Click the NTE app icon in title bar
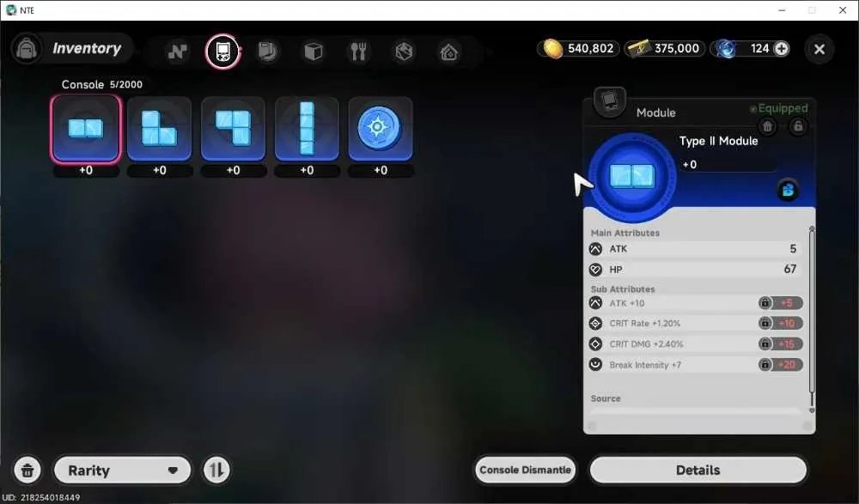The image size is (859, 504). coord(11,9)
